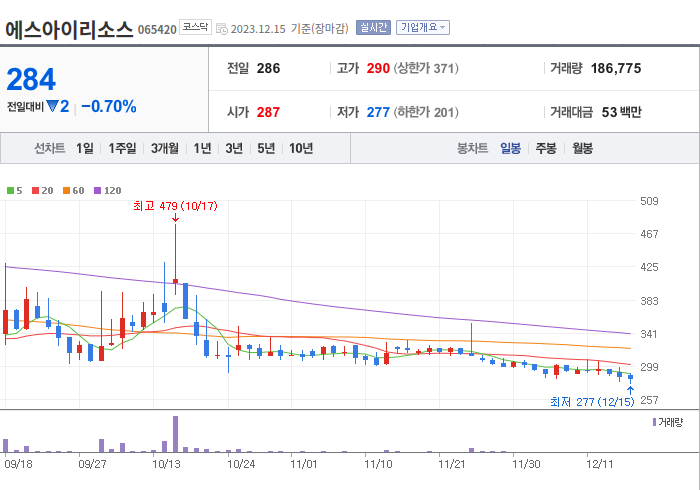
Task: Switch to 월봉 candlestick chart
Action: point(583,148)
